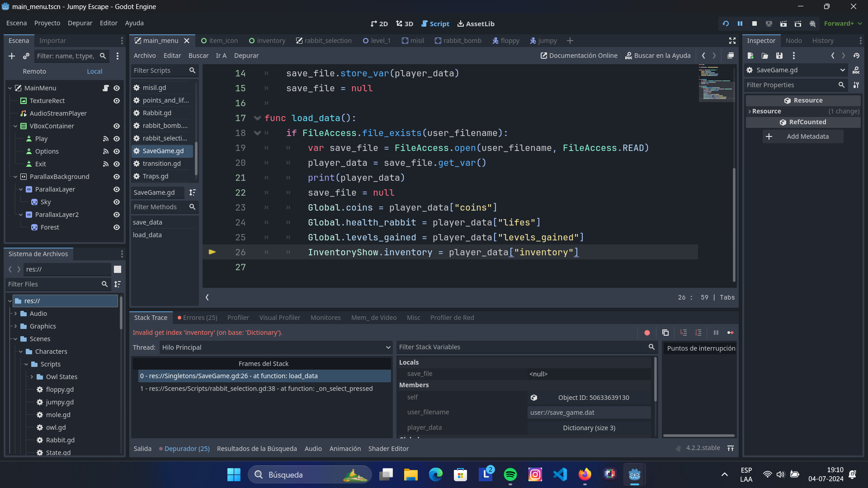
Task: Open the Proyecto menu
Action: (47, 23)
